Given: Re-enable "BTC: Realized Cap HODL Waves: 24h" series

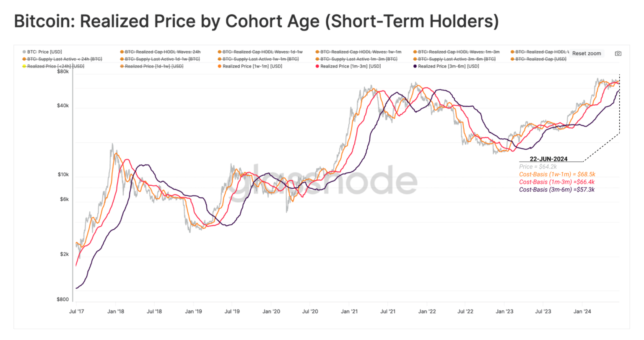Looking at the screenshot, I should 161,52.
